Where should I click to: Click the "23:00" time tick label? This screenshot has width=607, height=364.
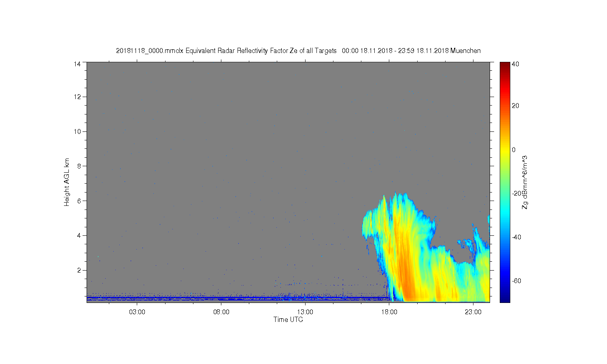[x=473, y=312]
